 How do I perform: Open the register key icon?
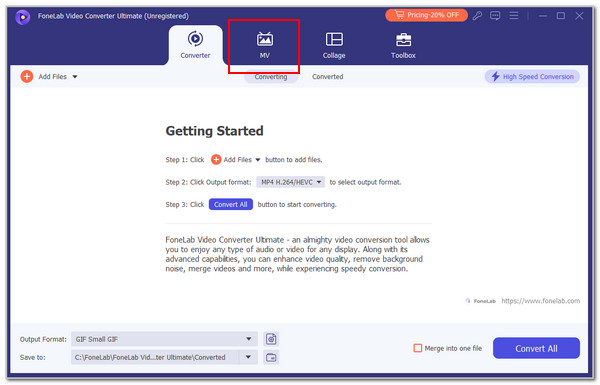pyautogui.click(x=477, y=16)
